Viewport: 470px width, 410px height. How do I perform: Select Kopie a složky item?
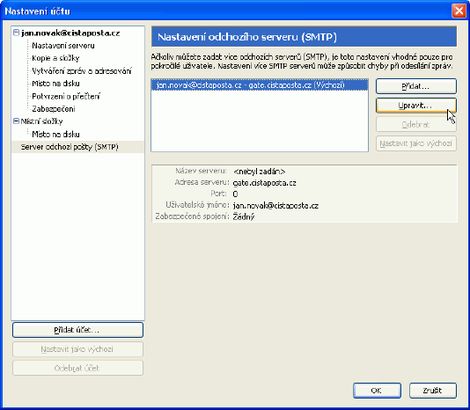point(55,58)
